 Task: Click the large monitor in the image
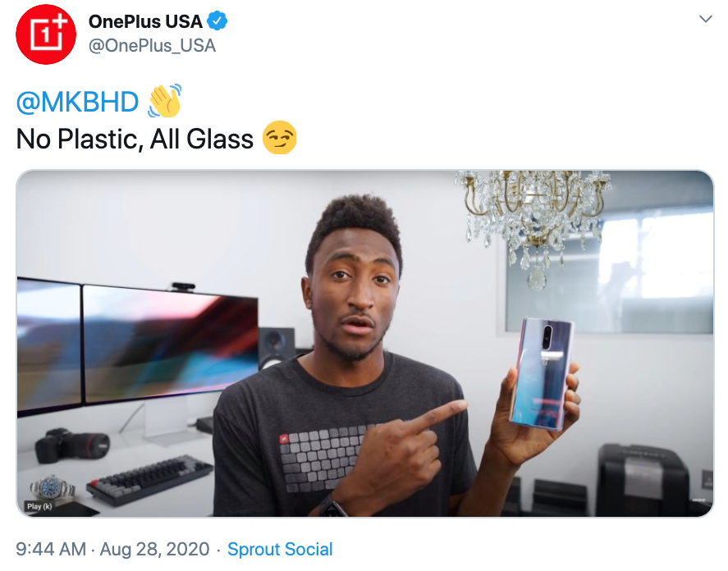click(x=169, y=343)
